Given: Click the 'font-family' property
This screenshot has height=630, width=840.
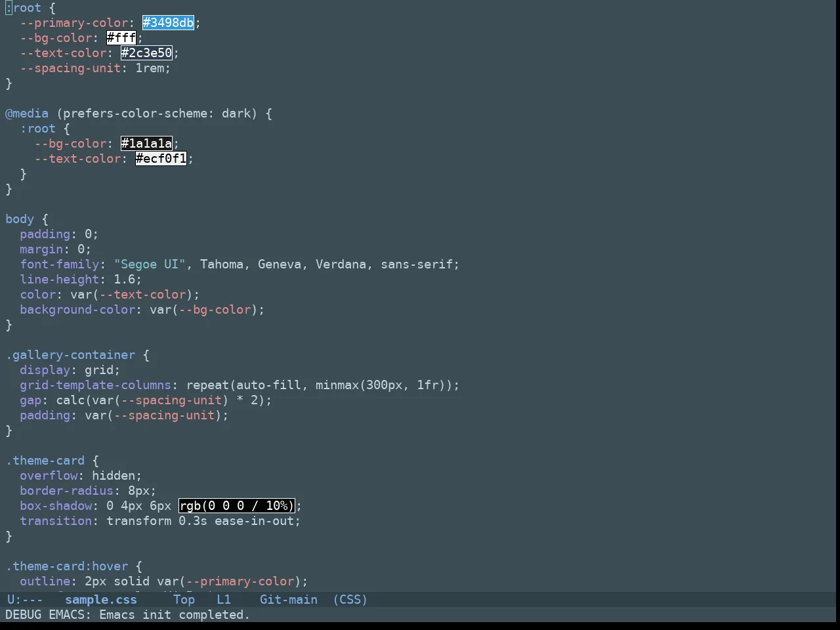Looking at the screenshot, I should 60,264.
